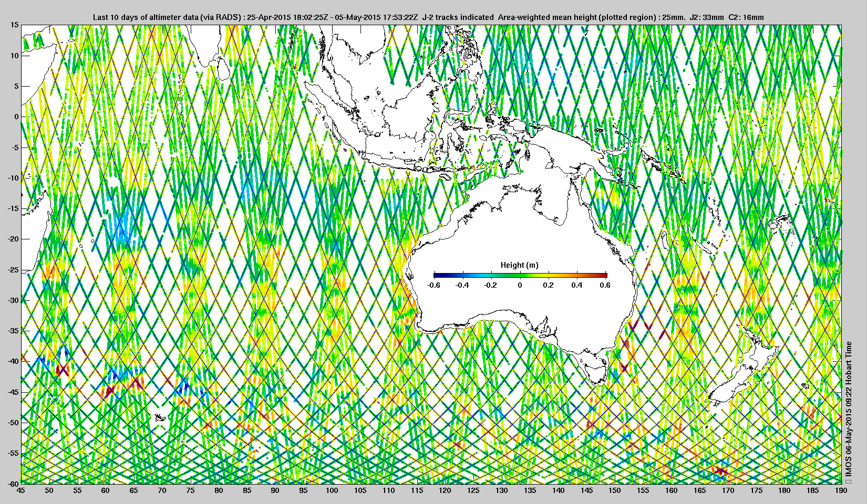Viewport: 867px width, 504px height.
Task: Click the colorbar tick label "0.2"
Action: click(x=548, y=285)
